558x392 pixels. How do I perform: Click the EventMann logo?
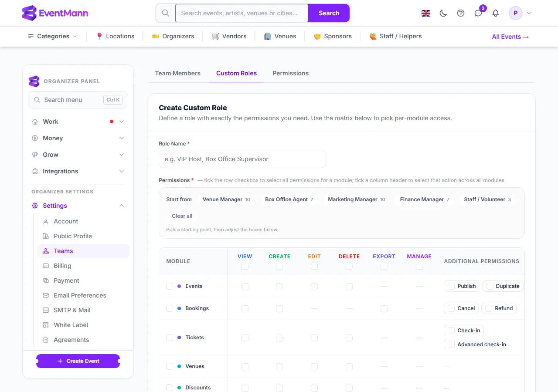[x=55, y=13]
